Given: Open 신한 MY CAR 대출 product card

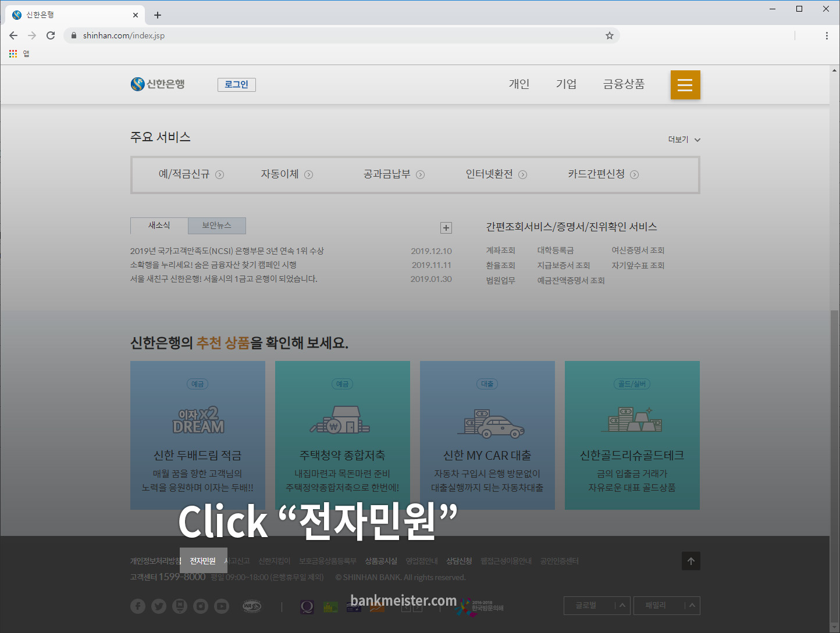Looking at the screenshot, I should point(487,435).
